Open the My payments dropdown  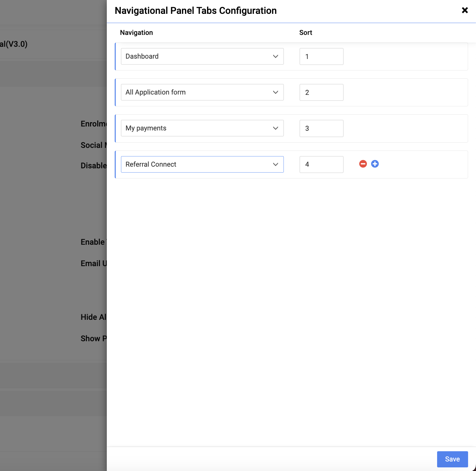(x=202, y=128)
